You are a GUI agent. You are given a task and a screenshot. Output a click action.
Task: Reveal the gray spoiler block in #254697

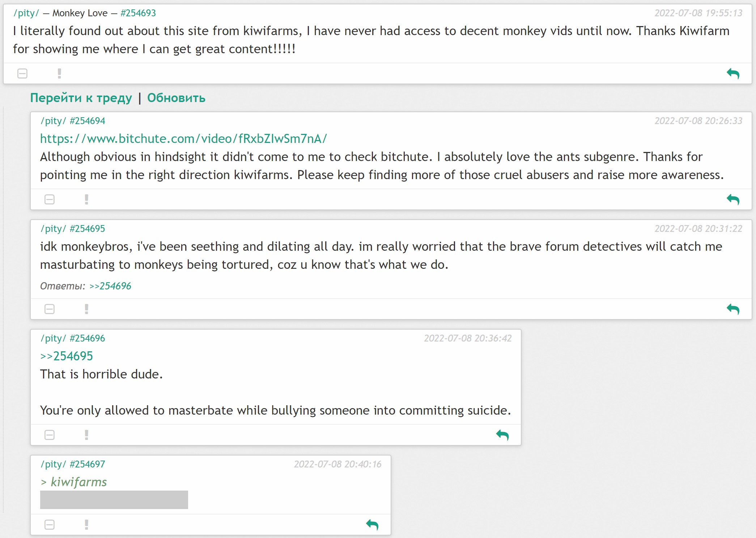point(114,500)
